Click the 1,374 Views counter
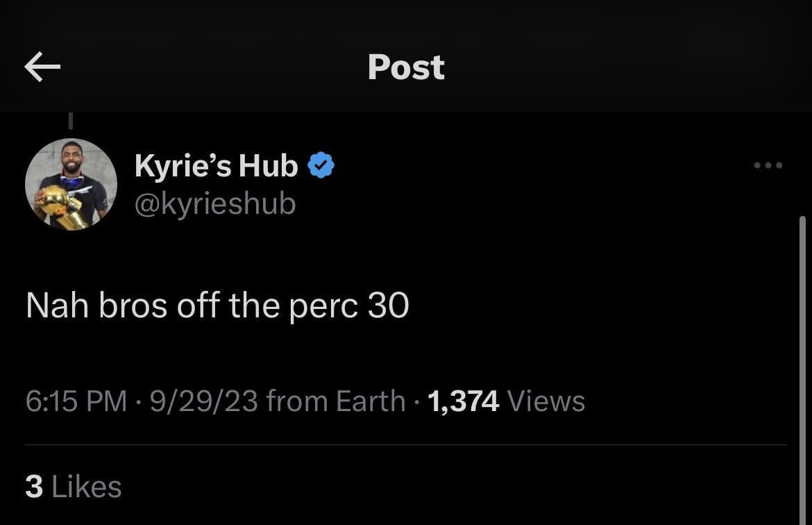Image resolution: width=812 pixels, height=525 pixels. click(505, 400)
